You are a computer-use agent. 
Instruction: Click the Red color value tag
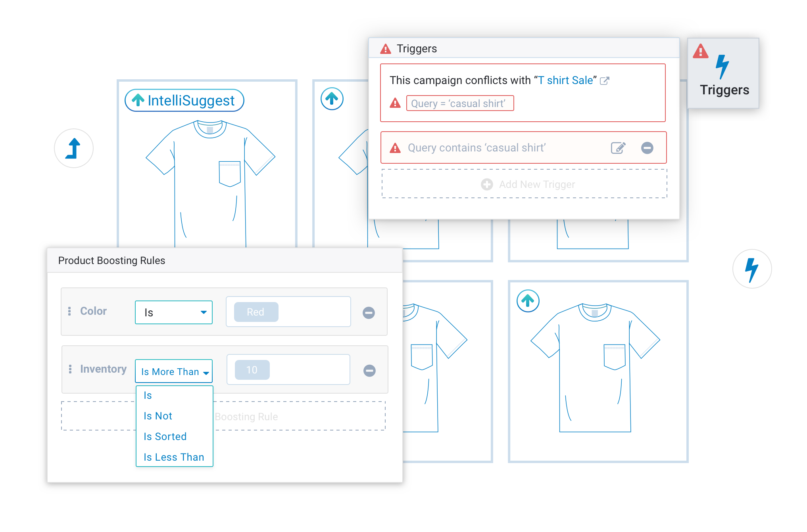click(x=256, y=312)
